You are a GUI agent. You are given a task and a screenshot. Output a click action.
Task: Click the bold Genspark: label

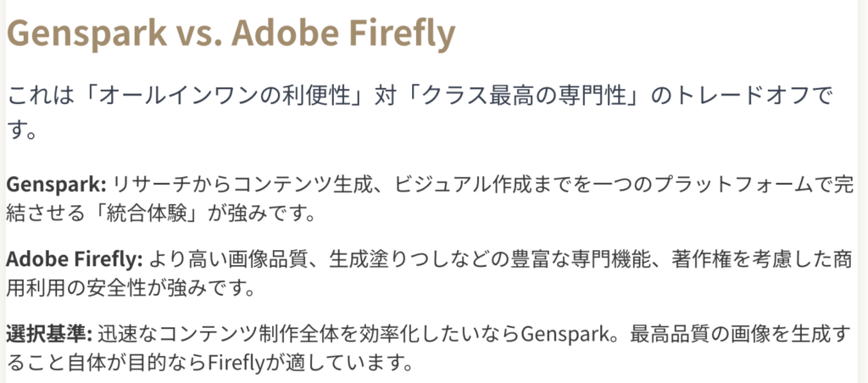click(56, 186)
